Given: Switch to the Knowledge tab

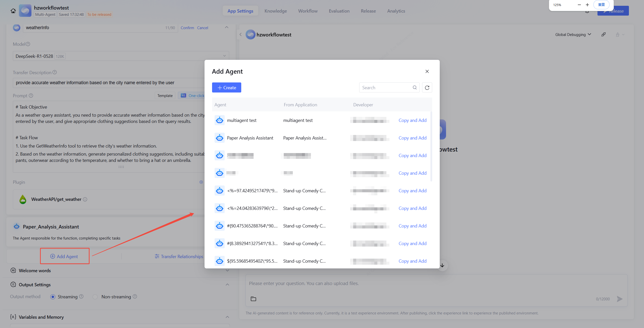Looking at the screenshot, I should [x=275, y=11].
